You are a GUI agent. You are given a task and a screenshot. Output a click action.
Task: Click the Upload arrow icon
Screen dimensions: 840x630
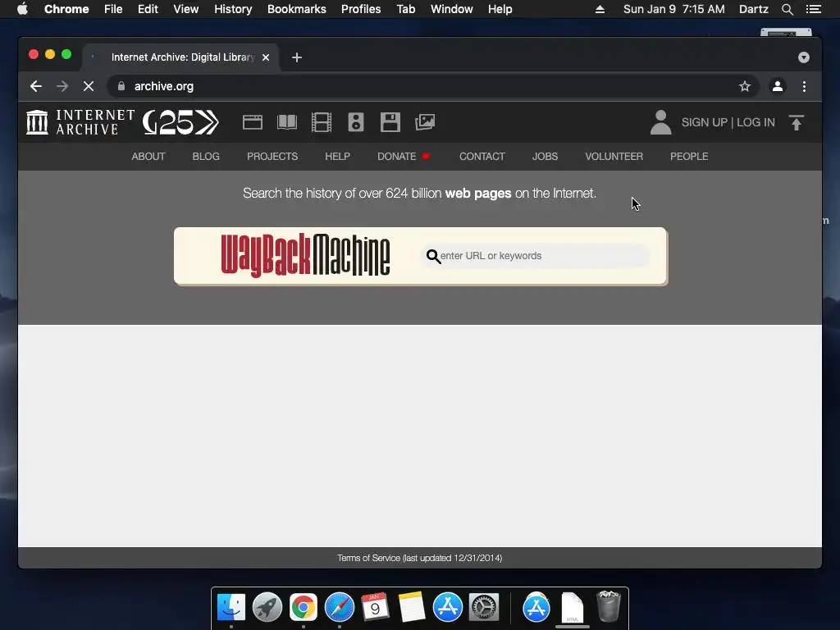[x=797, y=122]
